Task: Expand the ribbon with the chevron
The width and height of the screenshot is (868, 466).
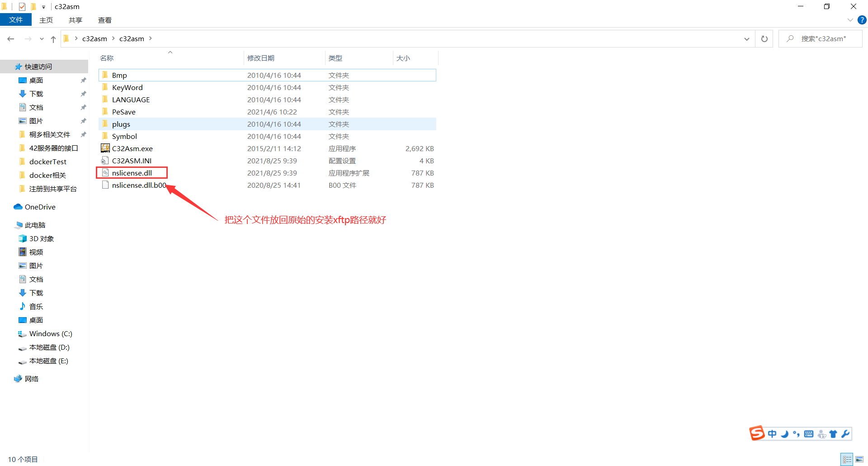Action: click(x=850, y=20)
